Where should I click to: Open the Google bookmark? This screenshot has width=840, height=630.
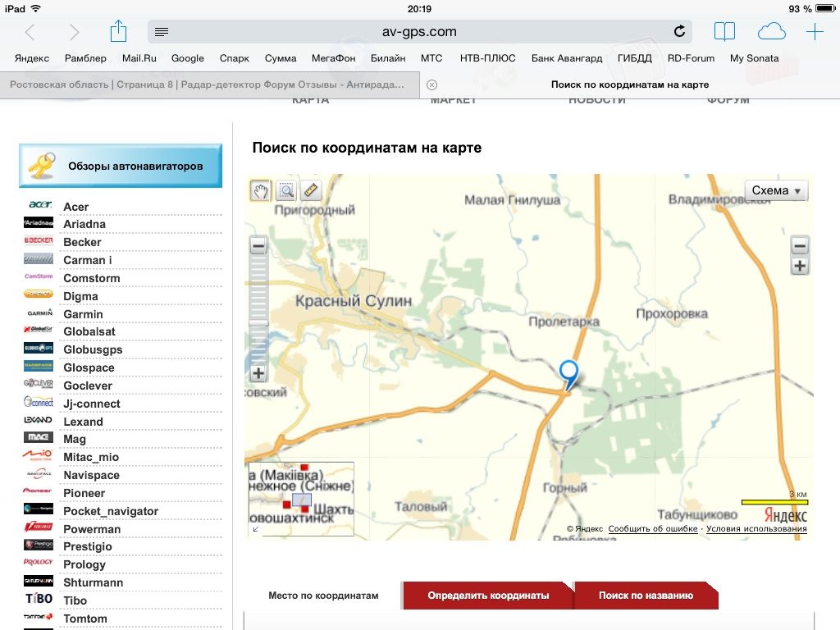[188, 58]
